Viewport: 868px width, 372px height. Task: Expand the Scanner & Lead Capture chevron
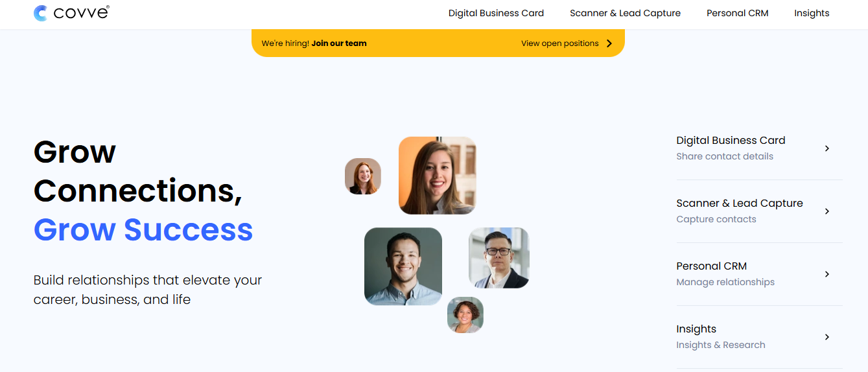(x=827, y=211)
